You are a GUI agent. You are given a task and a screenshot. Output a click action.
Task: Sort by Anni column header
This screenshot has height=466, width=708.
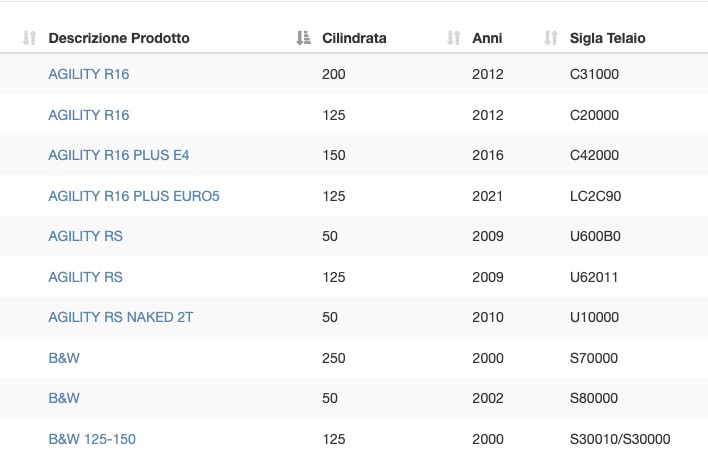(x=487, y=38)
